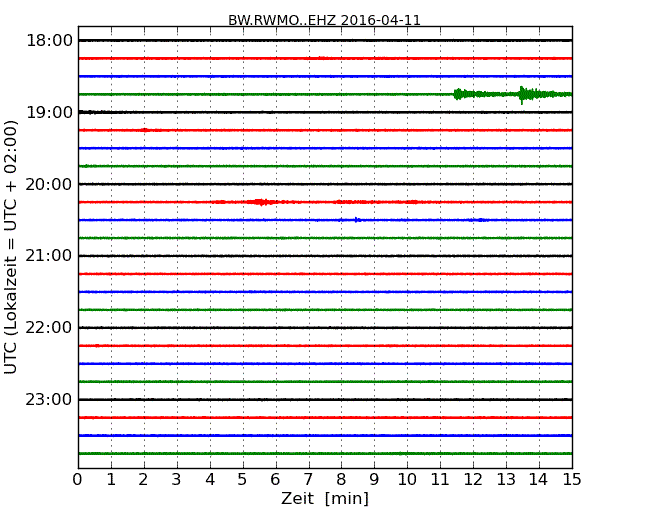Click x-axis tick label 8
The width and height of the screenshot is (650, 520).
(x=341, y=480)
